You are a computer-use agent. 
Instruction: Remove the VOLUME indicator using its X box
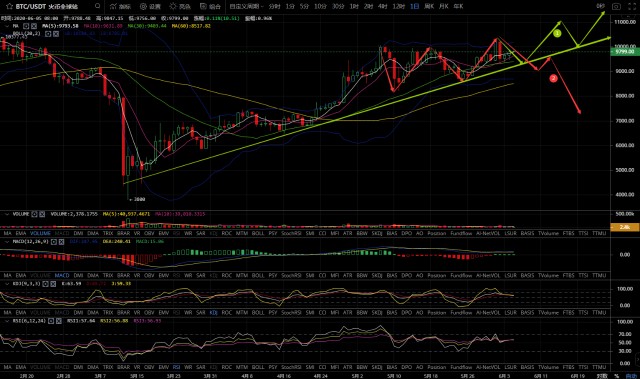(x=42, y=214)
